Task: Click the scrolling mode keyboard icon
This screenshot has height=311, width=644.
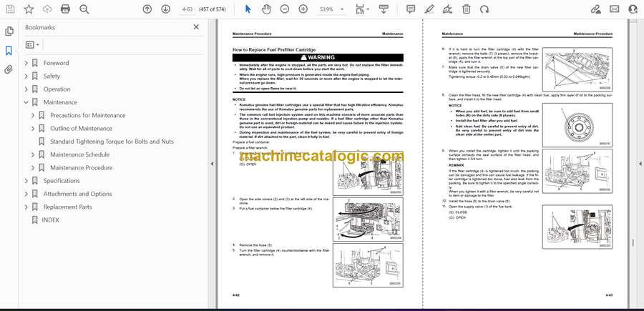Action: pos(384,9)
